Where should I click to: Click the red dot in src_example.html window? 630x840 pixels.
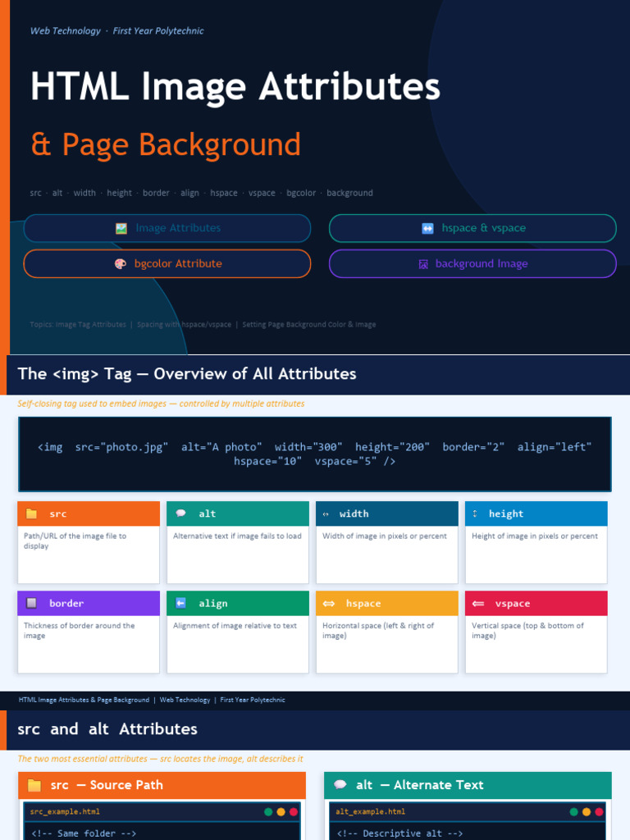[294, 812]
